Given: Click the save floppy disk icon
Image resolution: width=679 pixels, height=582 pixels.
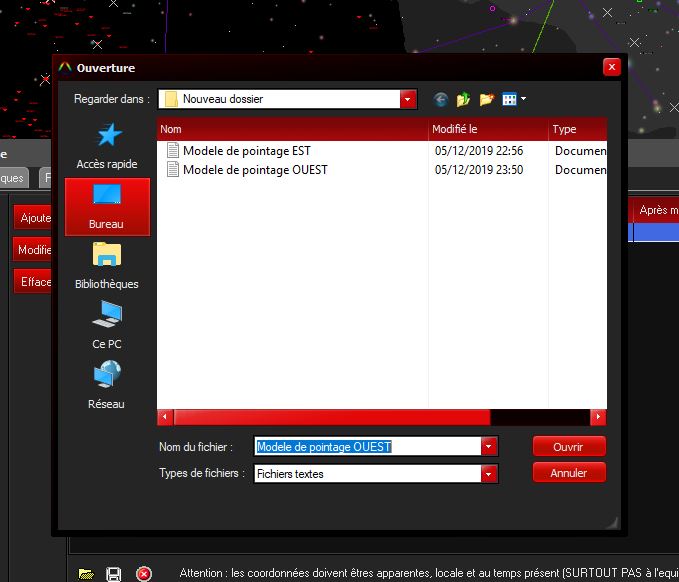Looking at the screenshot, I should 114,573.
